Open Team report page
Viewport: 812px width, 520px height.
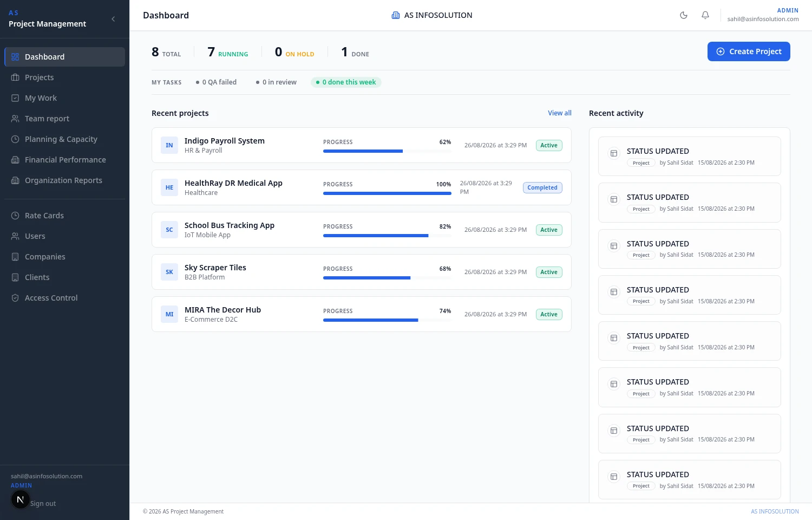coord(64,119)
